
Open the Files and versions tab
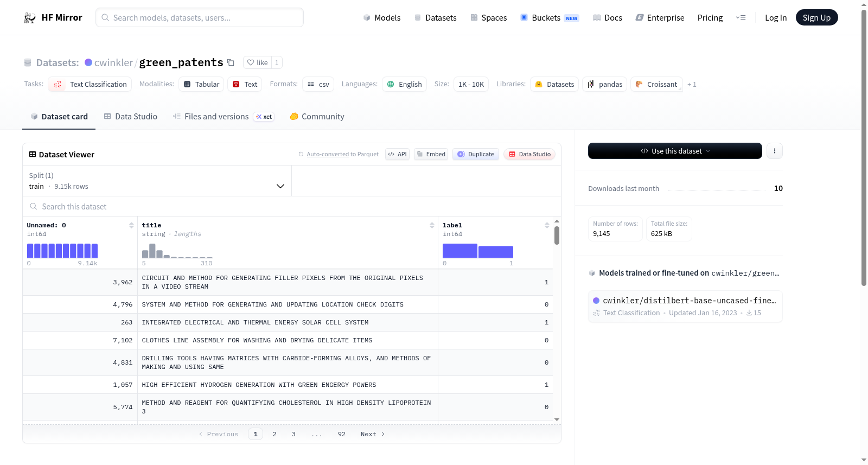(224, 117)
